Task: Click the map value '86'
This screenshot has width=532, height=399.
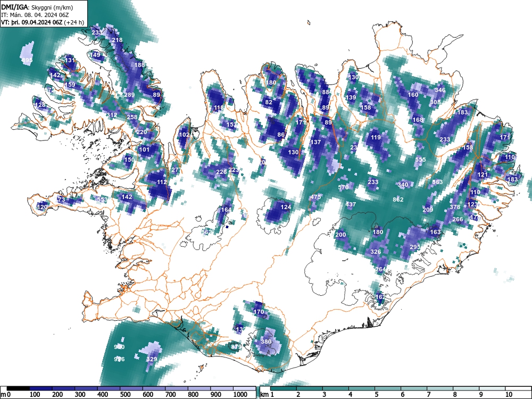Action: (x=281, y=135)
